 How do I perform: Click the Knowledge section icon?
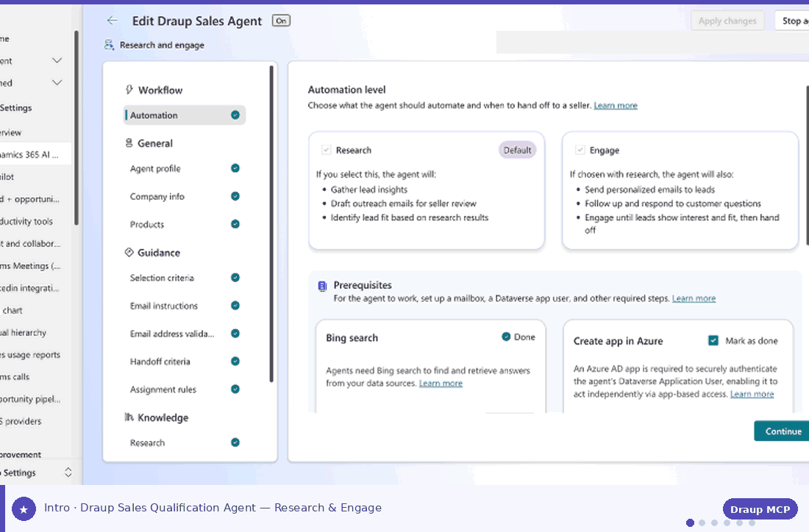coord(129,417)
